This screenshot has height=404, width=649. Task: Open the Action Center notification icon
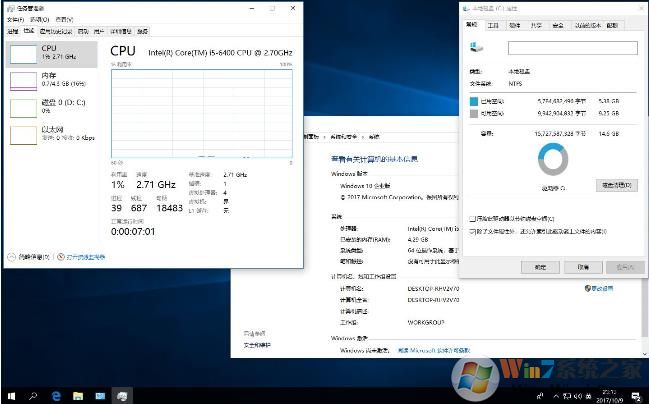pos(636,396)
